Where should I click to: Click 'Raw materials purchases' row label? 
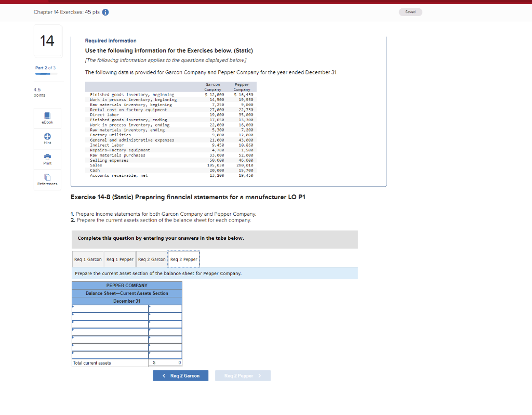pyautogui.click(x=117, y=155)
